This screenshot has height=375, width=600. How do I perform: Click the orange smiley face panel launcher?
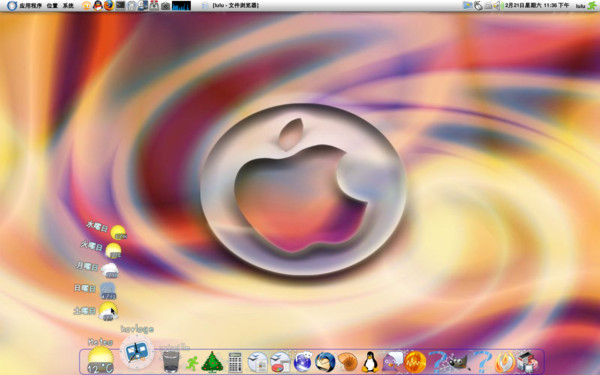click(x=87, y=6)
